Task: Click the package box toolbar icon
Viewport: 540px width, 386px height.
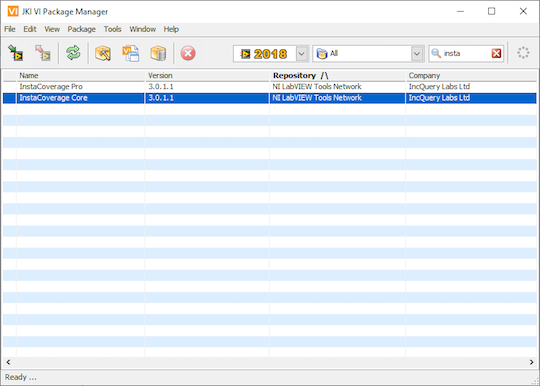Action: coord(158,53)
